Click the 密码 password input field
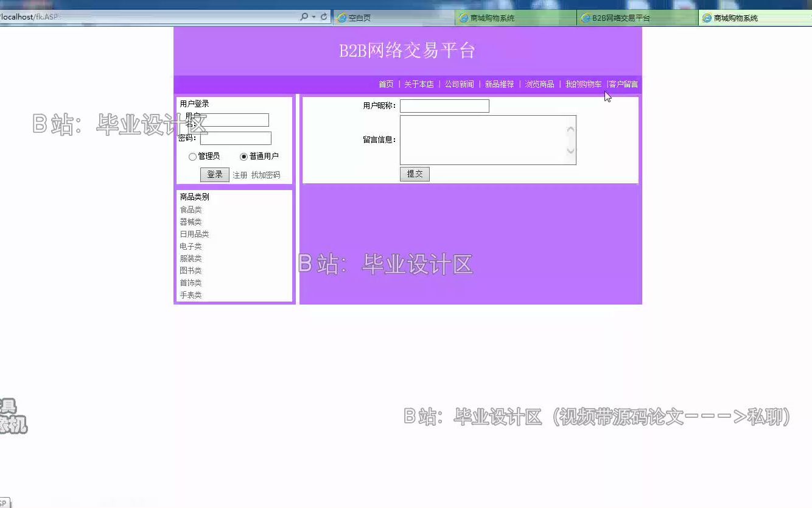This screenshot has height=508, width=812. pos(236,138)
